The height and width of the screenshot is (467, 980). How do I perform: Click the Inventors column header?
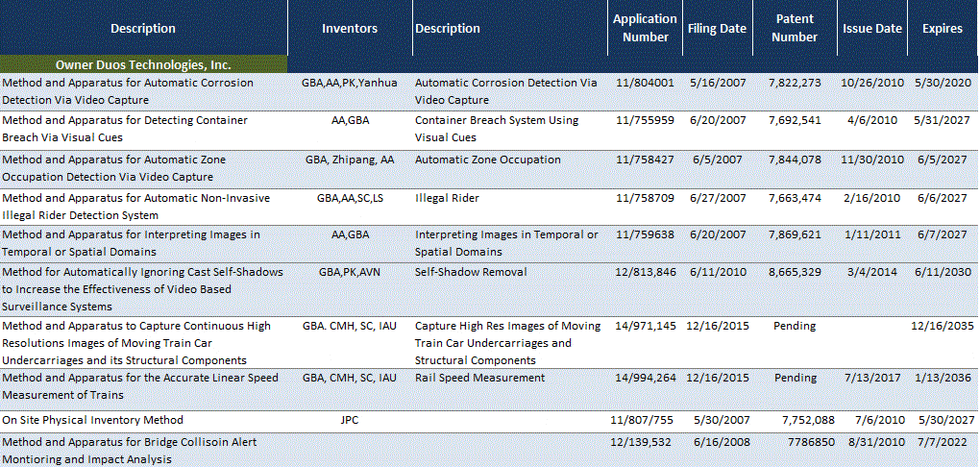[350, 29]
